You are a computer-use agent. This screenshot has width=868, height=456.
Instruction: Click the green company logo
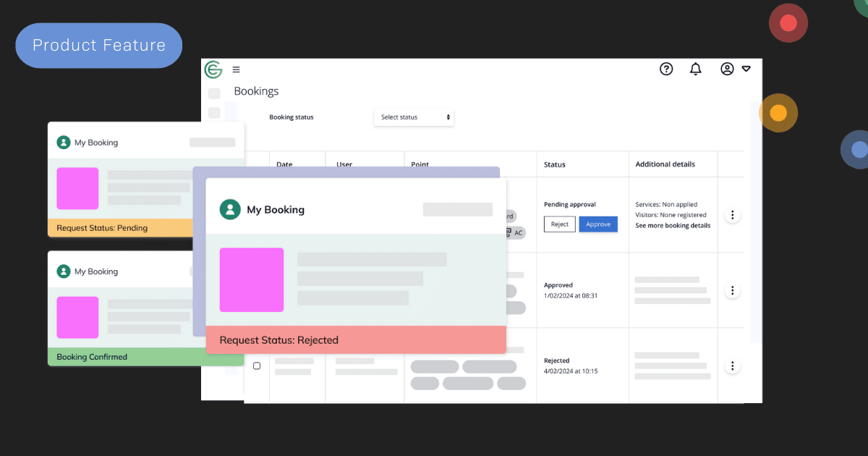coord(212,69)
